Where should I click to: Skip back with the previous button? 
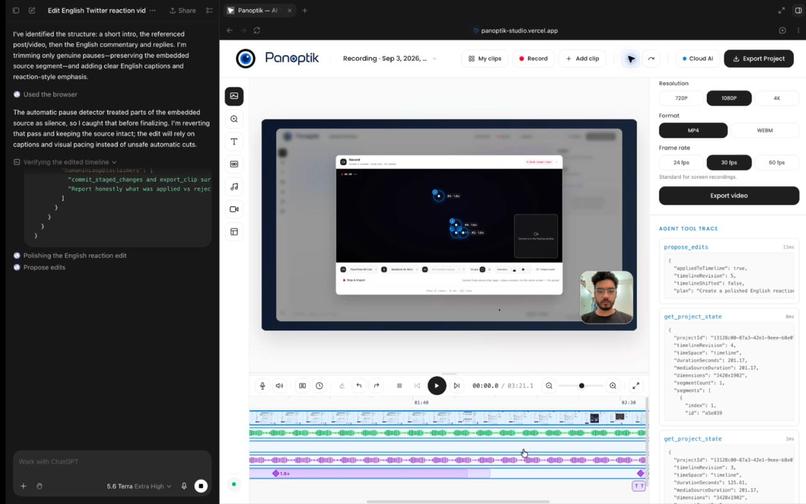[x=417, y=386]
